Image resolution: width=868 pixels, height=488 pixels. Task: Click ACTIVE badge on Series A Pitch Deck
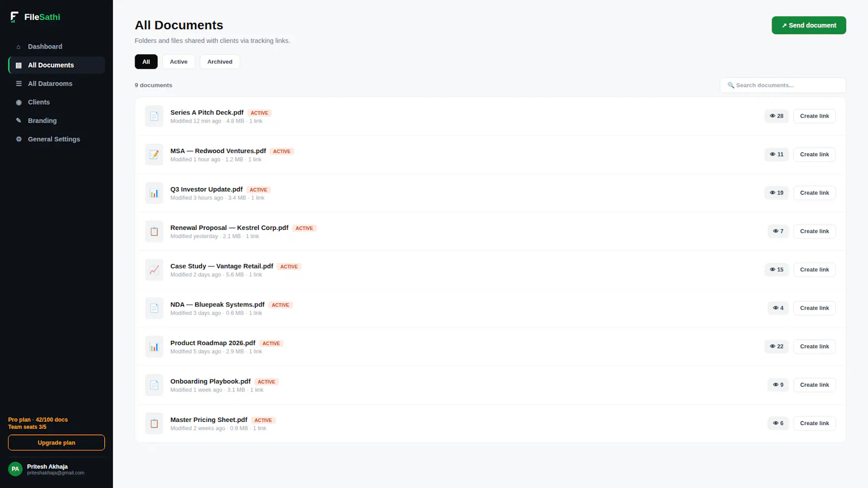point(259,113)
